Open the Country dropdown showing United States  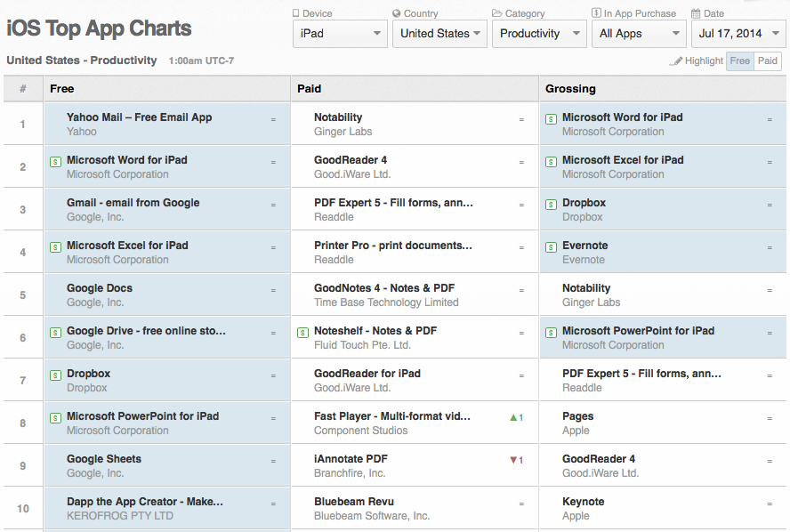tap(439, 34)
